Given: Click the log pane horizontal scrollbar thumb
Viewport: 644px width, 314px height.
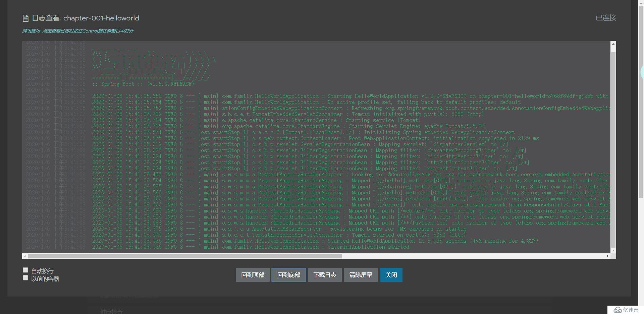Looking at the screenshot, I should point(185,256).
